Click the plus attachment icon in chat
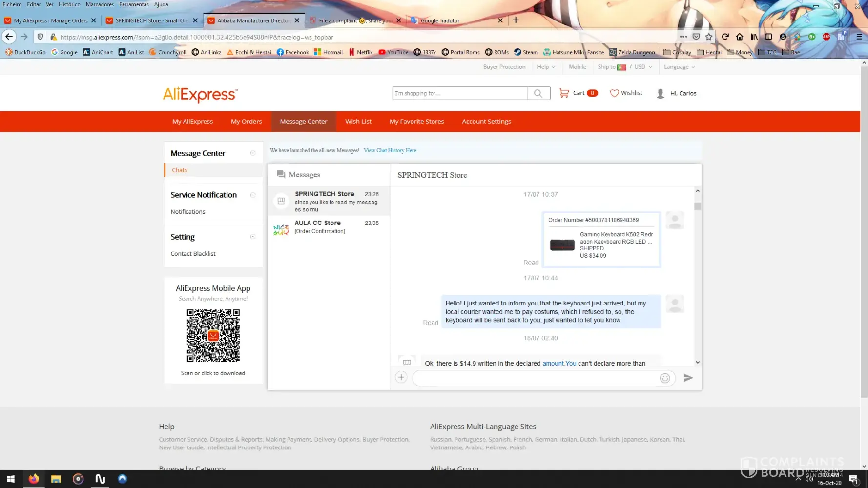 point(401,377)
